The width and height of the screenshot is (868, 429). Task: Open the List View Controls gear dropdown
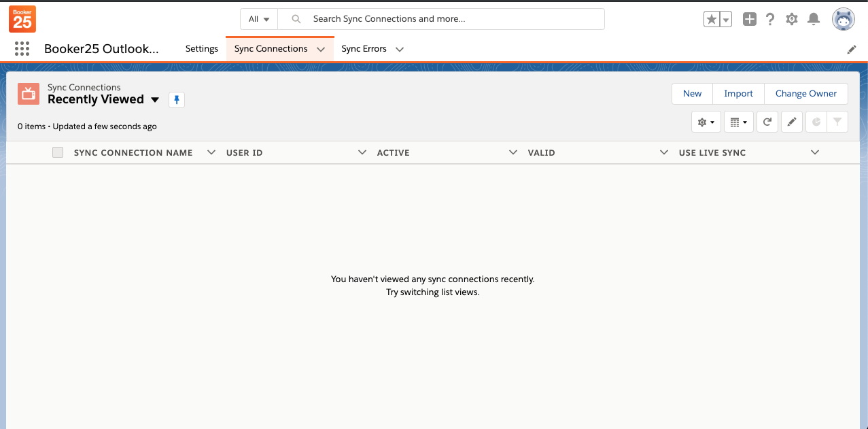[706, 122]
